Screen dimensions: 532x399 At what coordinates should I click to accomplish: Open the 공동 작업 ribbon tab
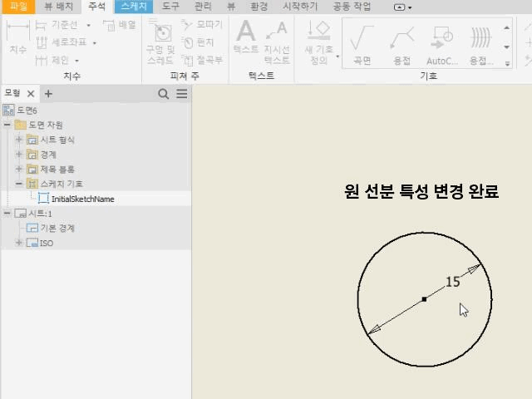click(352, 7)
